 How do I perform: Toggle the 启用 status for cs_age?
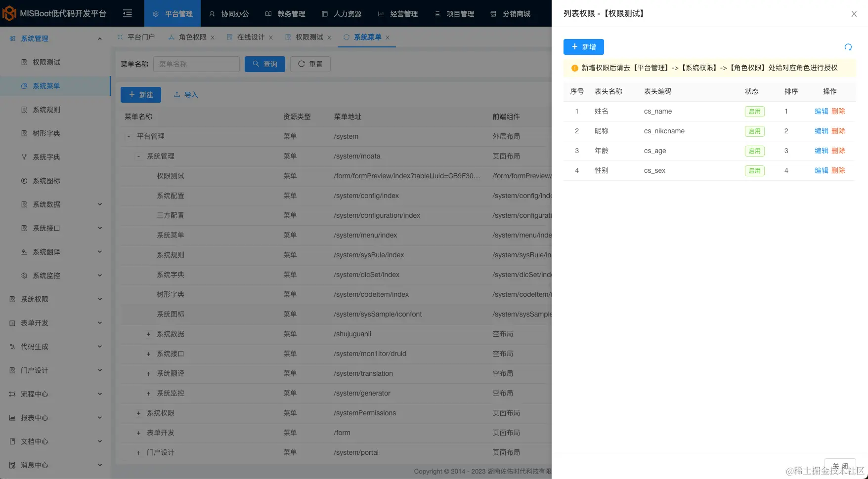pyautogui.click(x=754, y=151)
